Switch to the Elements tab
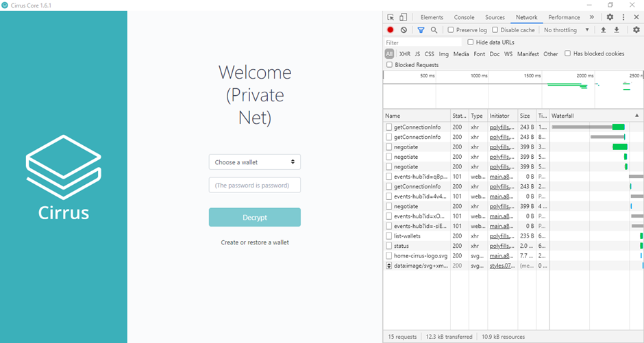Image resolution: width=644 pixels, height=343 pixels. tap(432, 17)
